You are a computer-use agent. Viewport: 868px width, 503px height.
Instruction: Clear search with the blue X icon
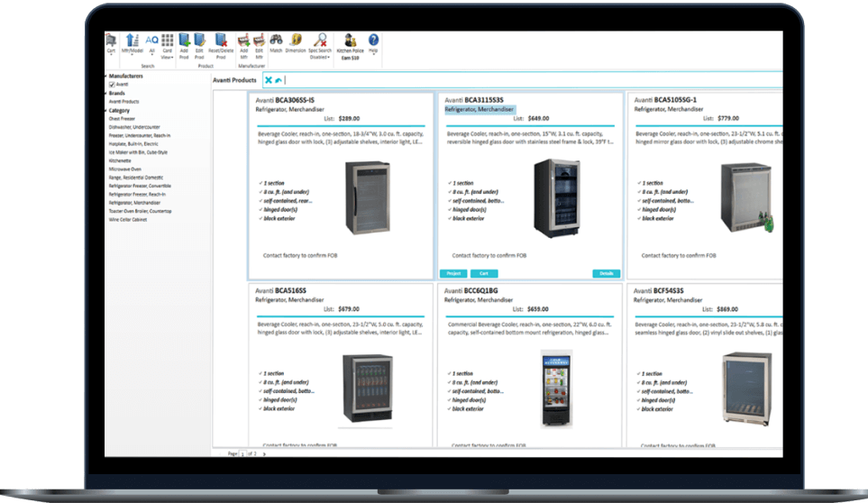pyautogui.click(x=269, y=80)
